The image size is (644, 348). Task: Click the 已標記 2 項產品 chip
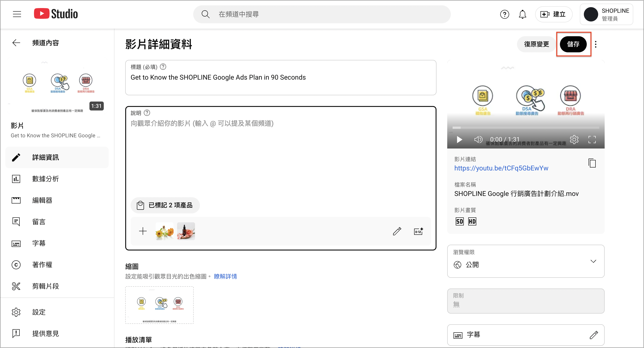(165, 205)
